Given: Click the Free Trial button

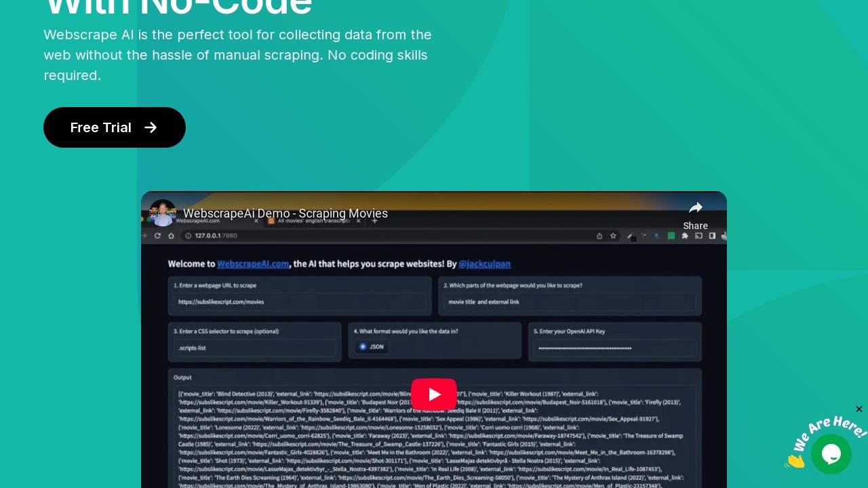Looking at the screenshot, I should (115, 127).
